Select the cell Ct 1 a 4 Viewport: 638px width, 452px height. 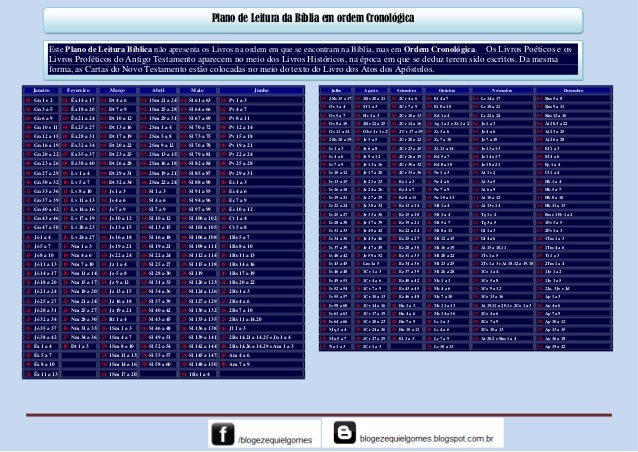point(262,218)
